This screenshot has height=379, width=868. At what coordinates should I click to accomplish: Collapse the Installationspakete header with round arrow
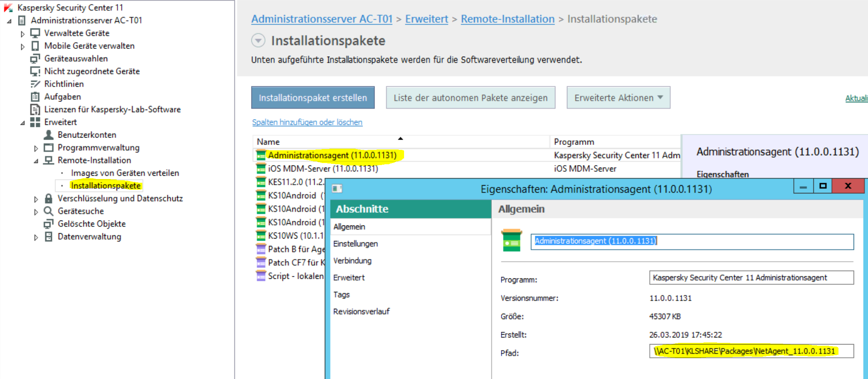(258, 41)
